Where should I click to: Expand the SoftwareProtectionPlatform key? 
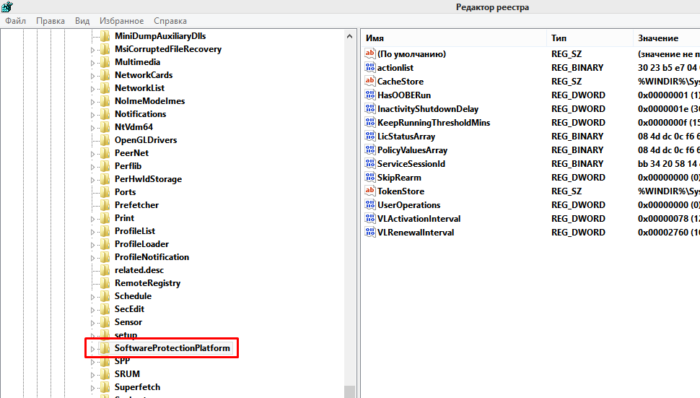[93, 349]
